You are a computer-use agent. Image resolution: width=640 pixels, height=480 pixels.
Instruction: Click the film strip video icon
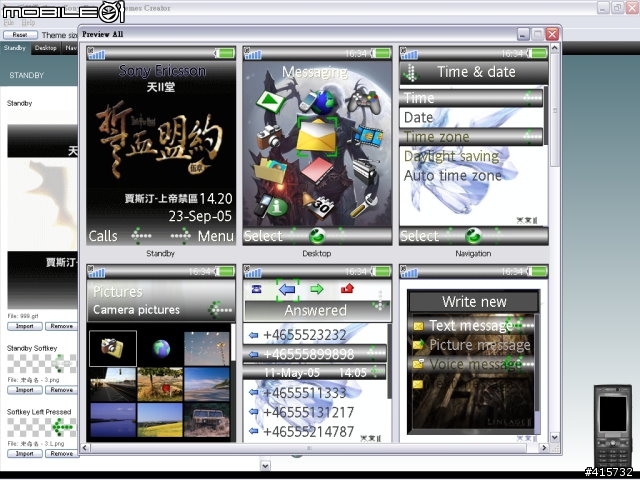[x=369, y=137]
